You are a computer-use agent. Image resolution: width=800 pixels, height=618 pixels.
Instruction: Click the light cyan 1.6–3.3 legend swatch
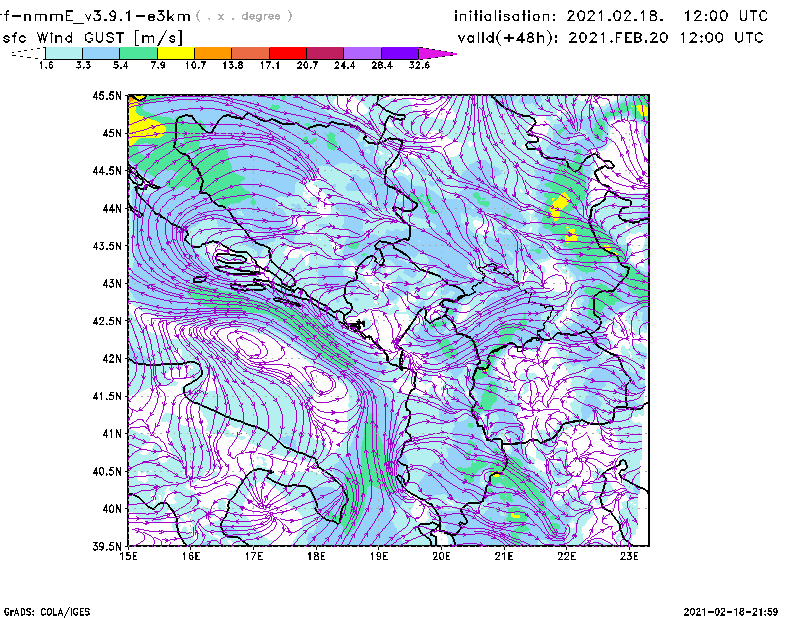(64, 53)
